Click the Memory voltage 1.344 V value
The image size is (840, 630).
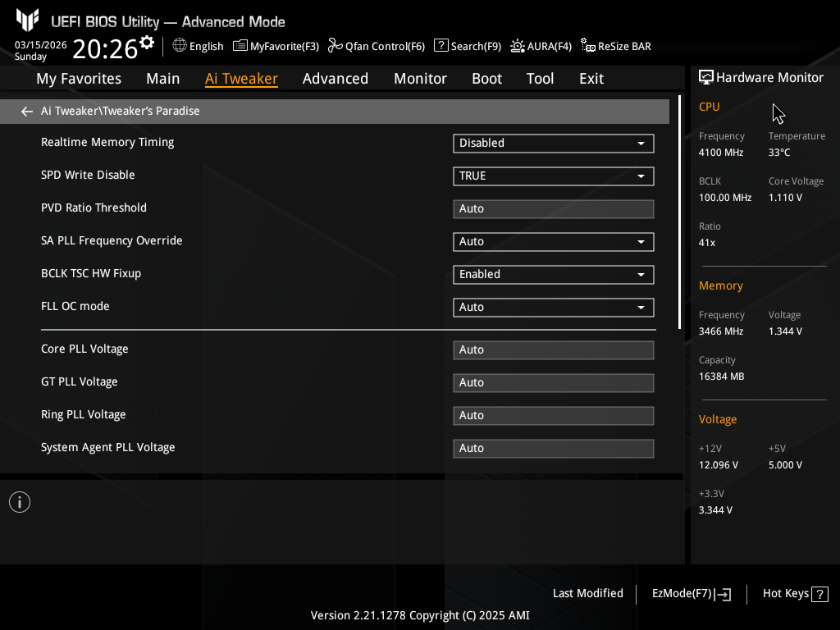[785, 331]
